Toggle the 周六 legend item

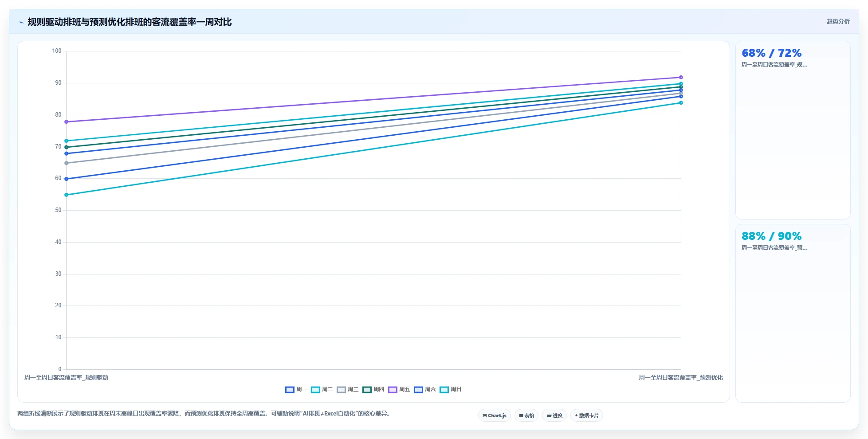(x=424, y=389)
